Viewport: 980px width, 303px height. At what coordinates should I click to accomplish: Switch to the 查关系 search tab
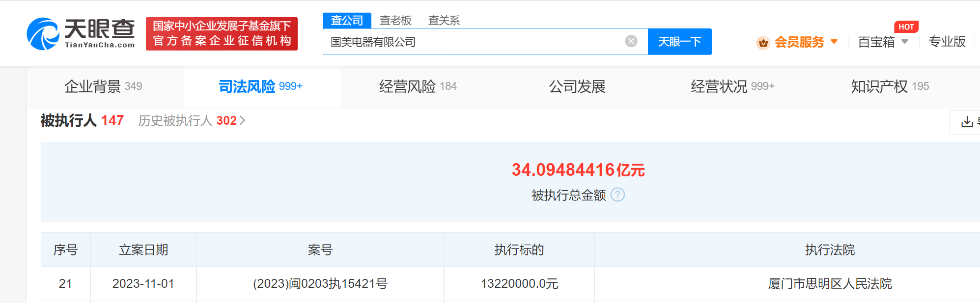[x=444, y=20]
